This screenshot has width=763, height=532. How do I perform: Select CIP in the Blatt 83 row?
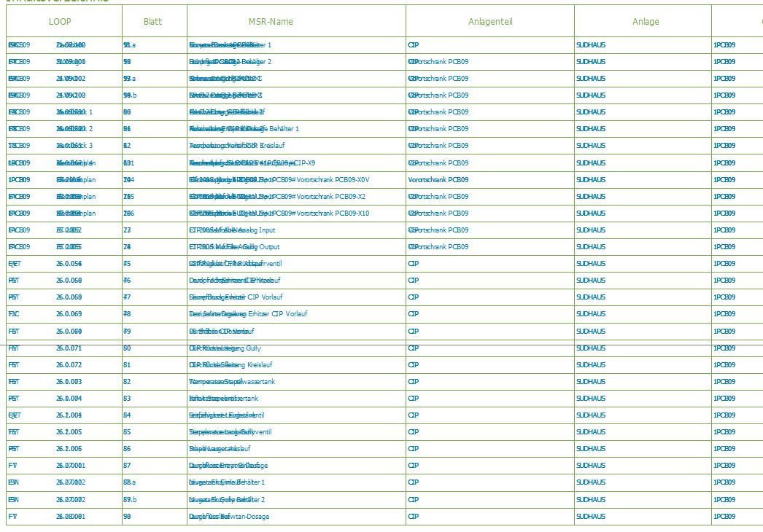pos(413,398)
